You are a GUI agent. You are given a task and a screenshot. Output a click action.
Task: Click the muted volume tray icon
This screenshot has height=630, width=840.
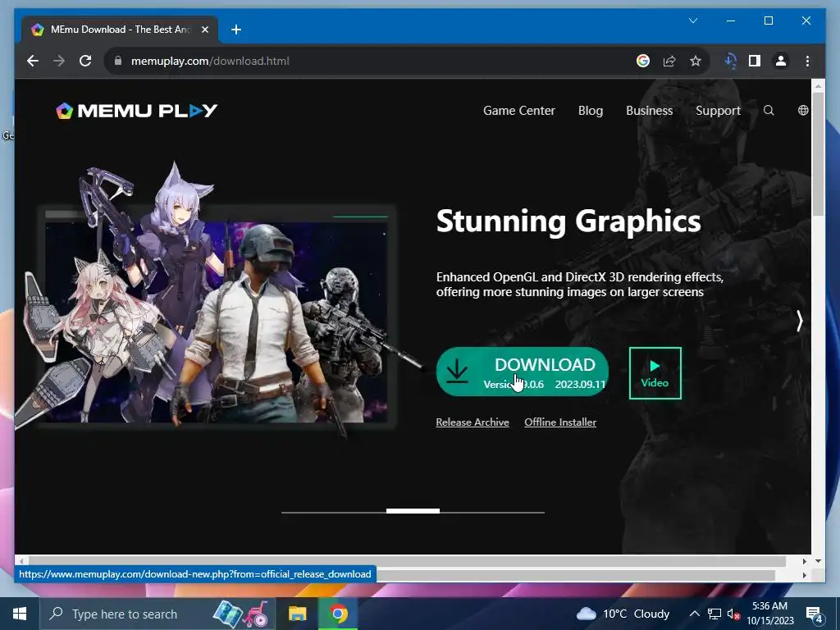pyautogui.click(x=733, y=614)
